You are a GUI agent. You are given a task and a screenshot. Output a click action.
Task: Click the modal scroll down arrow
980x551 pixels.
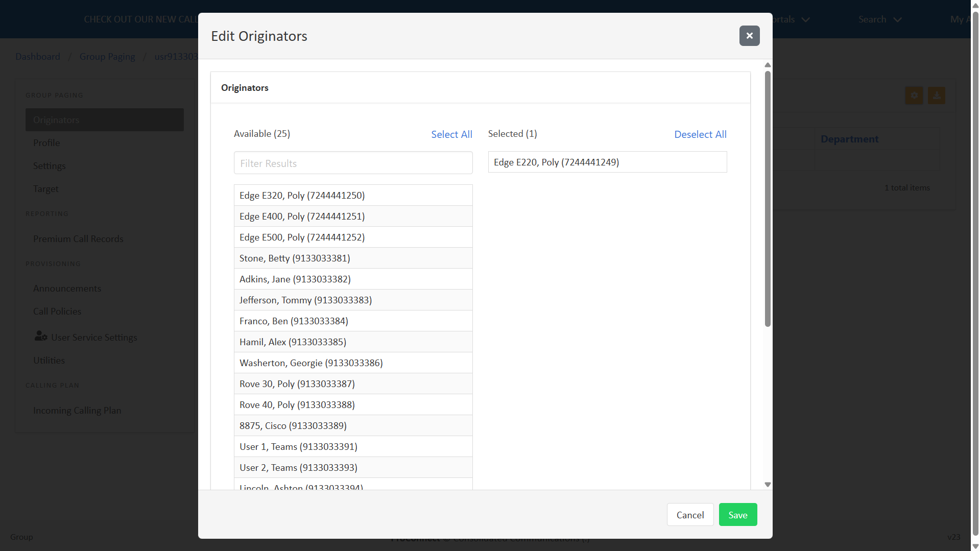tap(768, 485)
